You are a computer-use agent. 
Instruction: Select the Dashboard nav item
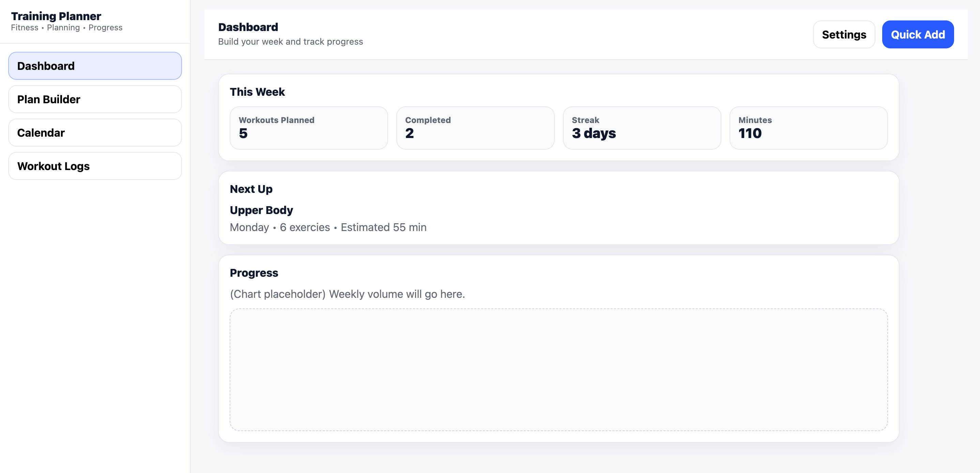coord(94,65)
